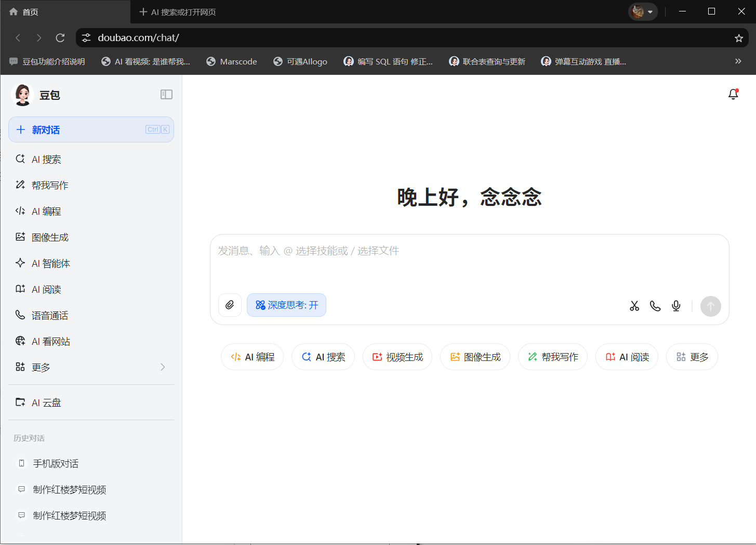Enable the screenshot scissors tool
This screenshot has width=756, height=545.
[634, 306]
